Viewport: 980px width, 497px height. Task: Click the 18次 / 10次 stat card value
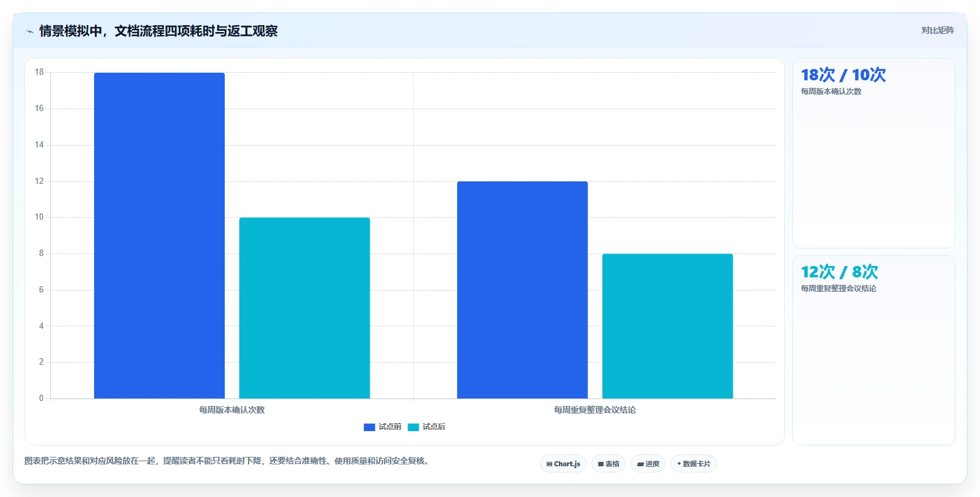click(843, 75)
